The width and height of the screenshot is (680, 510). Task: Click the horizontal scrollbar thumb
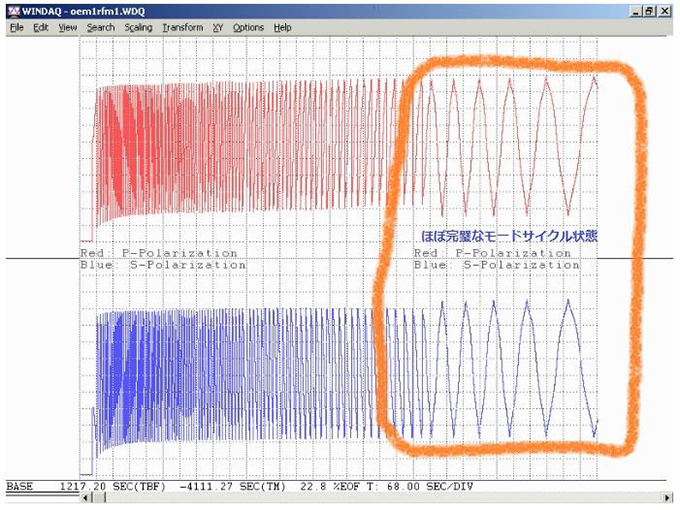(98, 497)
